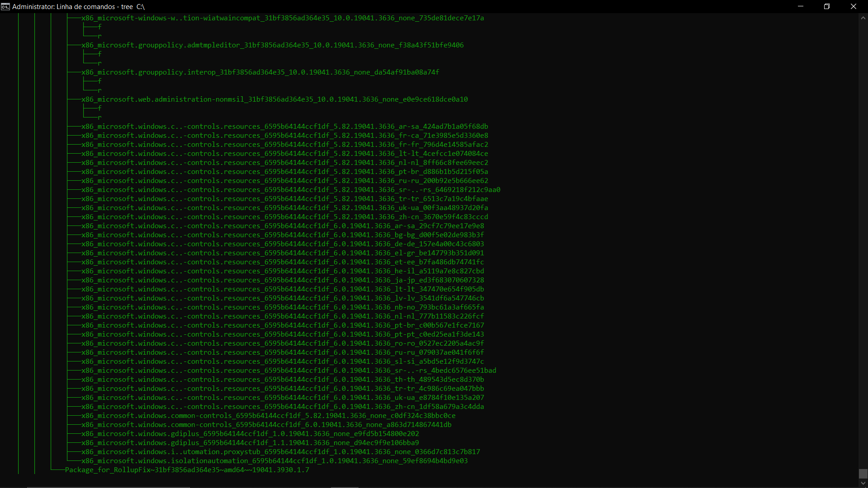Restore down the Command Prompt window
This screenshot has height=488, width=868.
(827, 6)
